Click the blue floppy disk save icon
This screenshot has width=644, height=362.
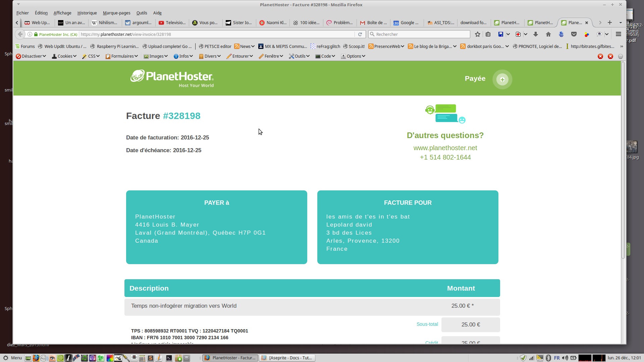[500, 34]
